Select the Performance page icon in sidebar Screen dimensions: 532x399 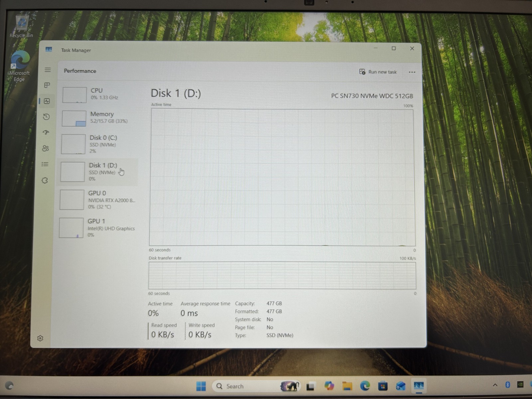[x=47, y=101]
